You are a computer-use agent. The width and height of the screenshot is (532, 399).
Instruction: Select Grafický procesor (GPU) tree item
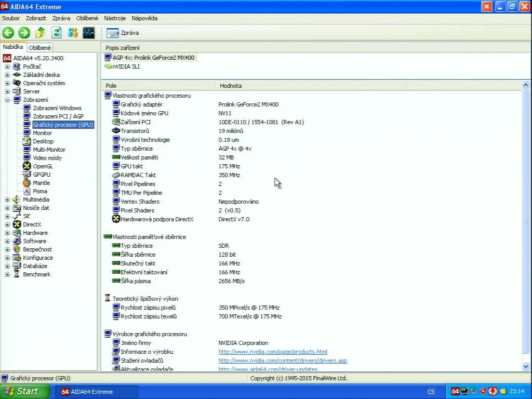click(x=63, y=125)
